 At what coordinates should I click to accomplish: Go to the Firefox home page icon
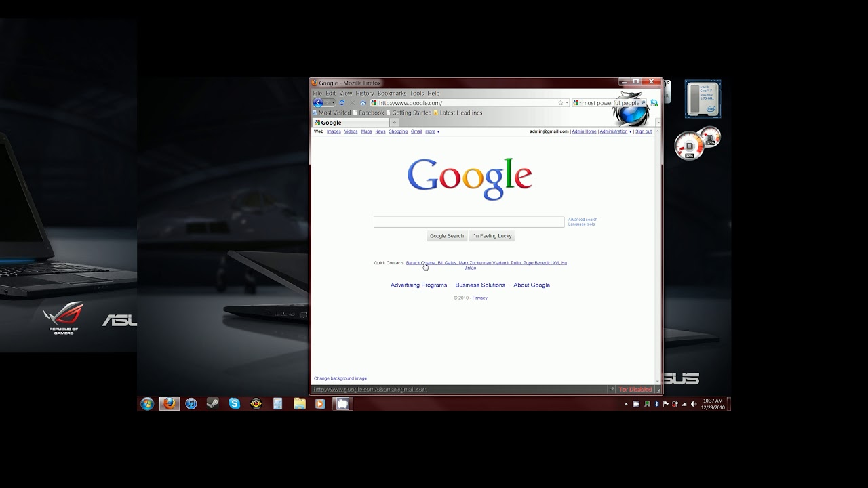(363, 103)
